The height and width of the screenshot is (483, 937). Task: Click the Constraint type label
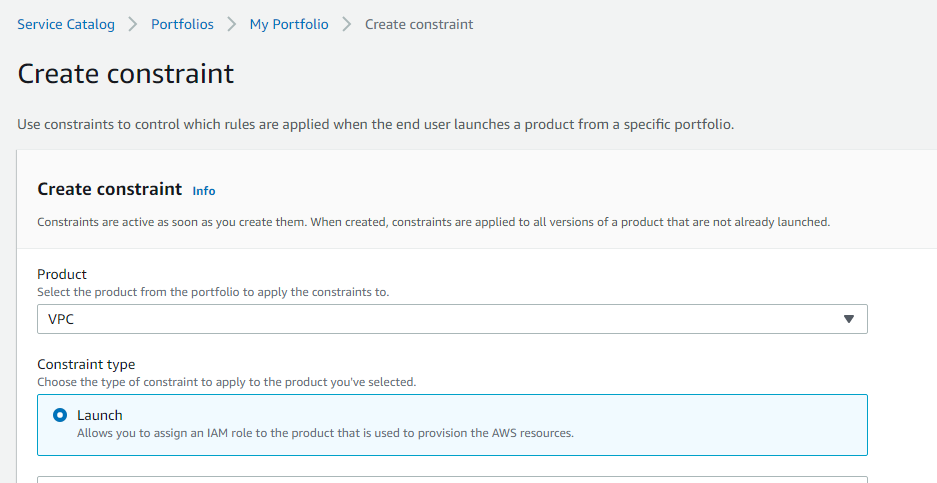86,364
